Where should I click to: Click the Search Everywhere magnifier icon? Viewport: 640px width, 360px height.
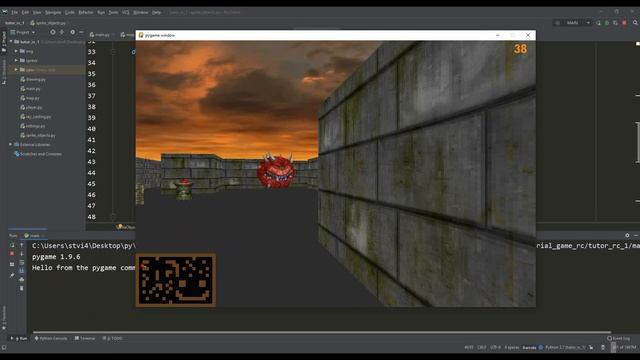click(x=635, y=23)
